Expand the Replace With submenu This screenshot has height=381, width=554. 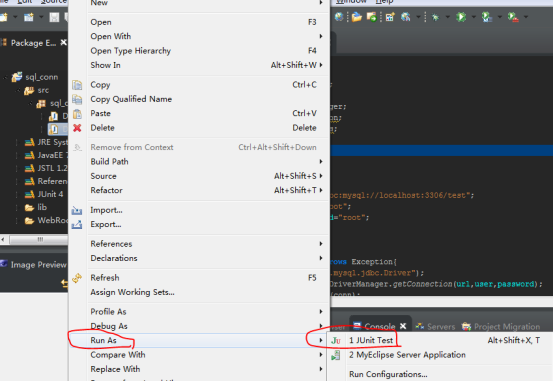point(321,369)
